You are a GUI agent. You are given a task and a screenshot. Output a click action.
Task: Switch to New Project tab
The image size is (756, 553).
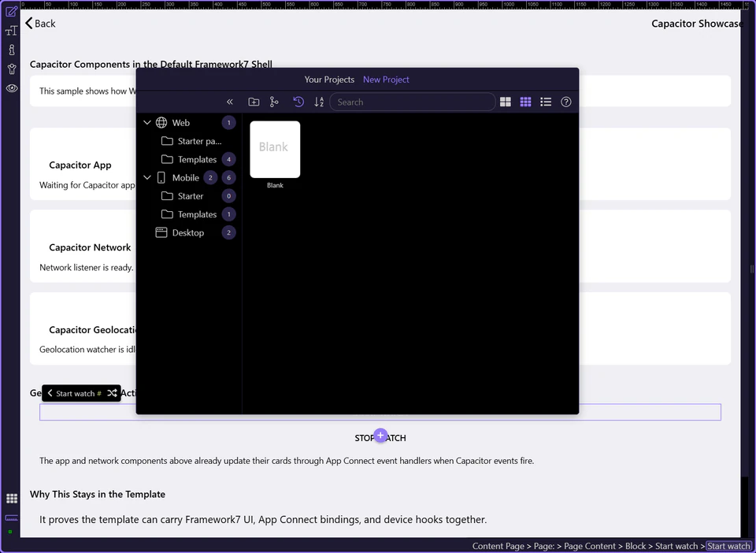386,80
